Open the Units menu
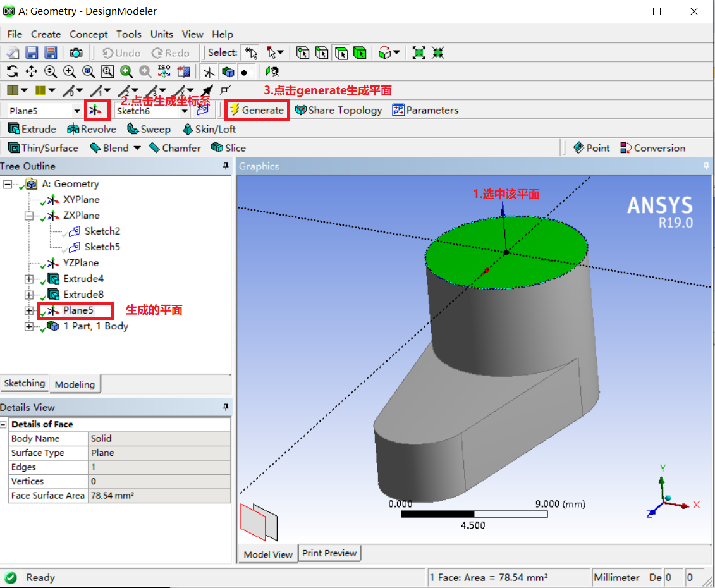The height and width of the screenshot is (588, 715). [x=161, y=34]
